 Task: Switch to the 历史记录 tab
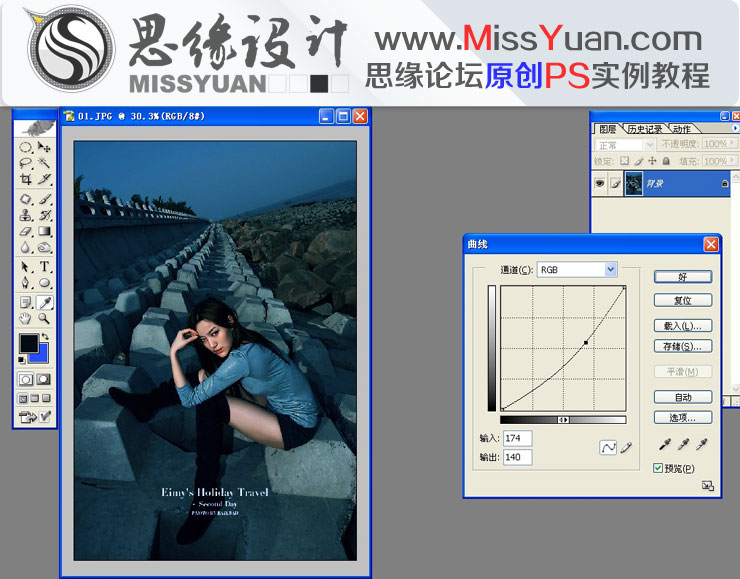(645, 129)
